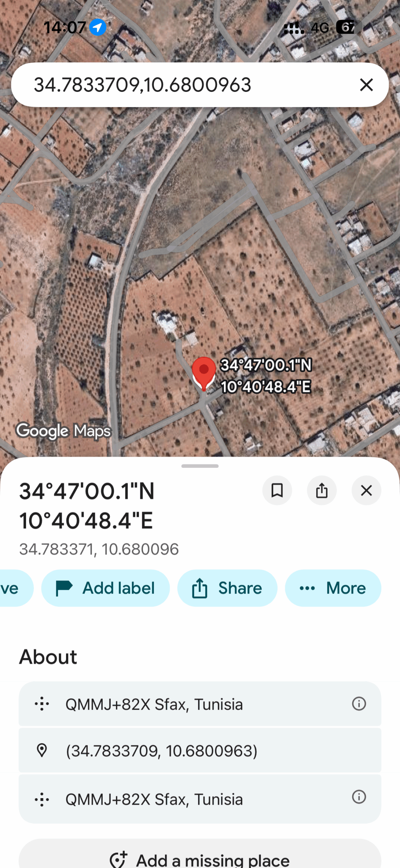Tap location pin icon beside coordinates row
This screenshot has width=400, height=868.
(x=42, y=750)
